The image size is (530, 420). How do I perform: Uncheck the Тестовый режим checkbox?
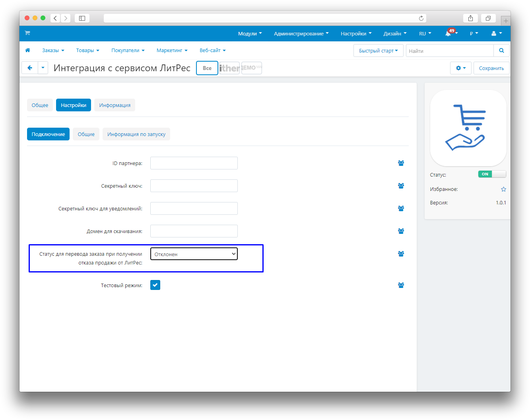[x=155, y=285]
